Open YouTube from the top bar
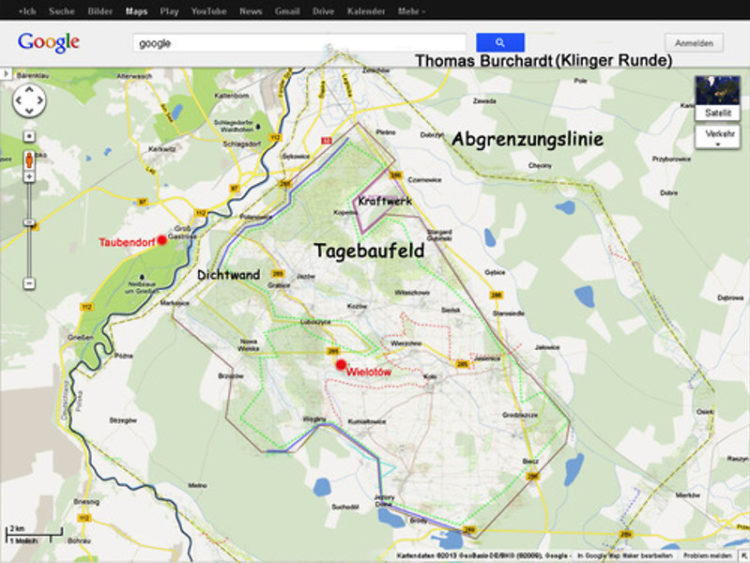The height and width of the screenshot is (563, 750). click(x=209, y=11)
